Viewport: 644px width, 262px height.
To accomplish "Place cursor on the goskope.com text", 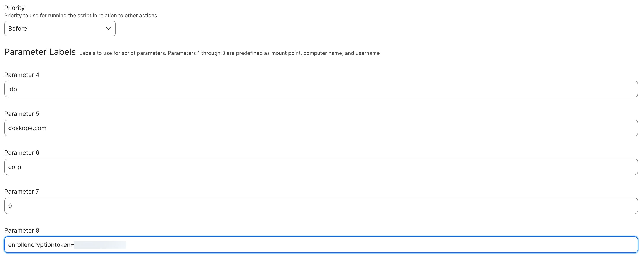I will (27, 128).
